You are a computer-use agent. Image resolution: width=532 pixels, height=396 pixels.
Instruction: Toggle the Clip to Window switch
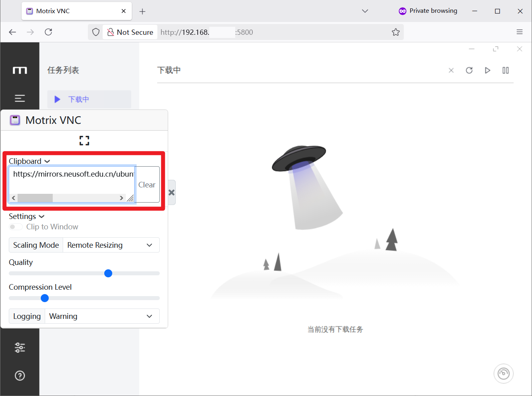16,227
